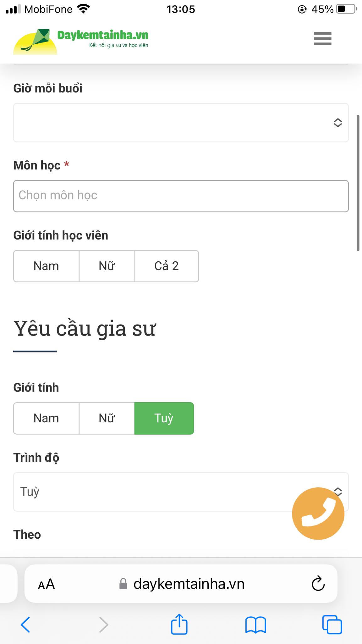Show open tabs in Safari

[332, 625]
